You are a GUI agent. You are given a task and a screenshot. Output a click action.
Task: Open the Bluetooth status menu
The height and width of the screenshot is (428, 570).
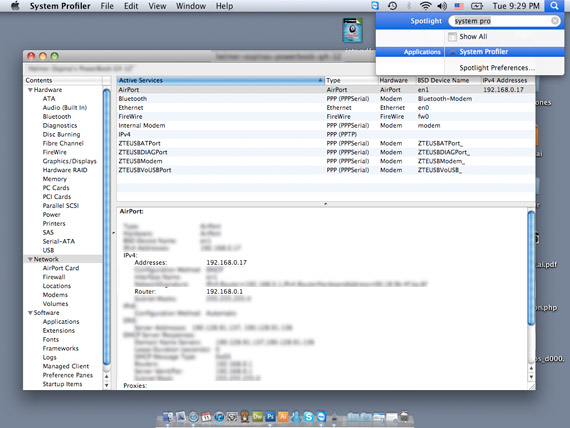[409, 6]
